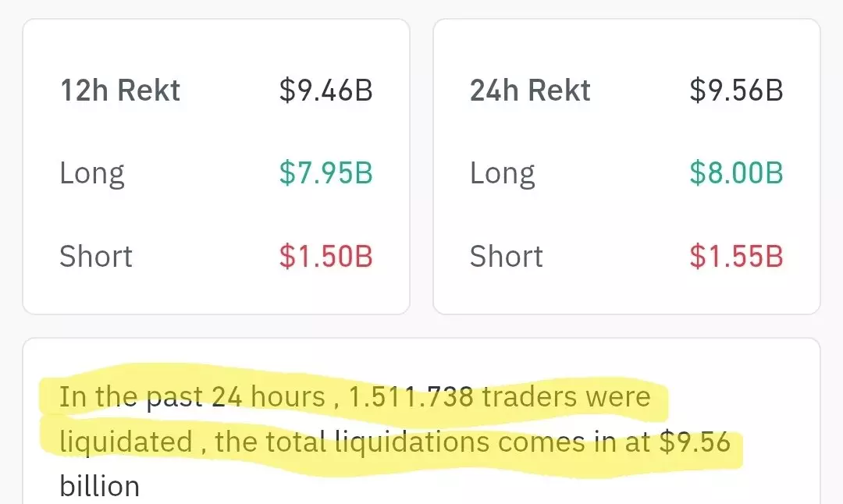Screen dimensions: 843x504
Task: Click the 1.511.738 traders count
Action: click(411, 397)
